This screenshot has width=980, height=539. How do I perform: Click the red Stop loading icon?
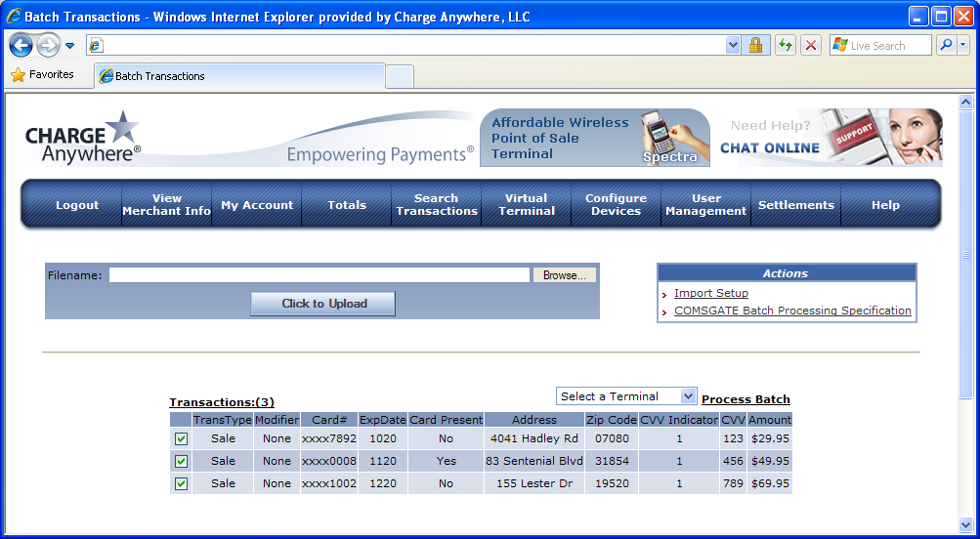click(811, 45)
